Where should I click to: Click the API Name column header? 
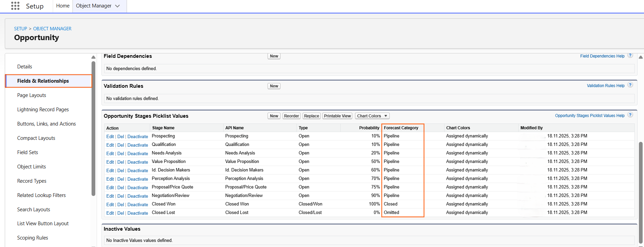[235, 128]
